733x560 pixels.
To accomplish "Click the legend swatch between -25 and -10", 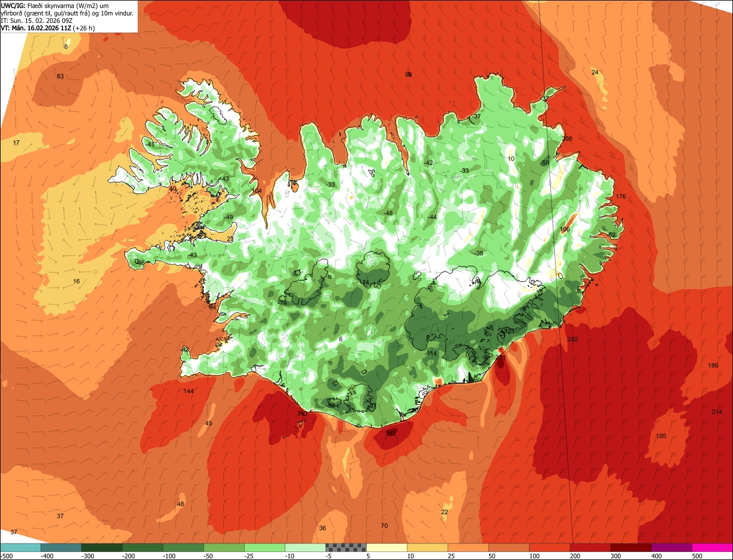I will (265, 547).
